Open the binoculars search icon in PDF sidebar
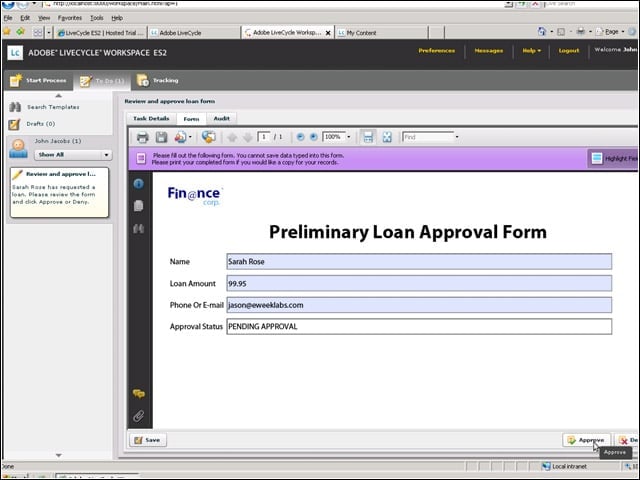640x480 pixels. point(138,229)
